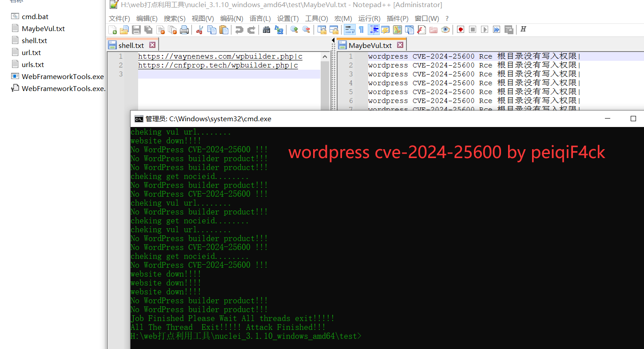Click the cnfprop.tech wpbuilder.php link

(x=218, y=65)
